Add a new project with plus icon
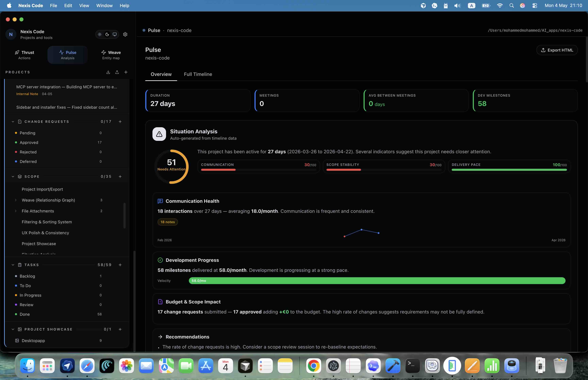Image resolution: width=588 pixels, height=380 pixels. coord(126,72)
